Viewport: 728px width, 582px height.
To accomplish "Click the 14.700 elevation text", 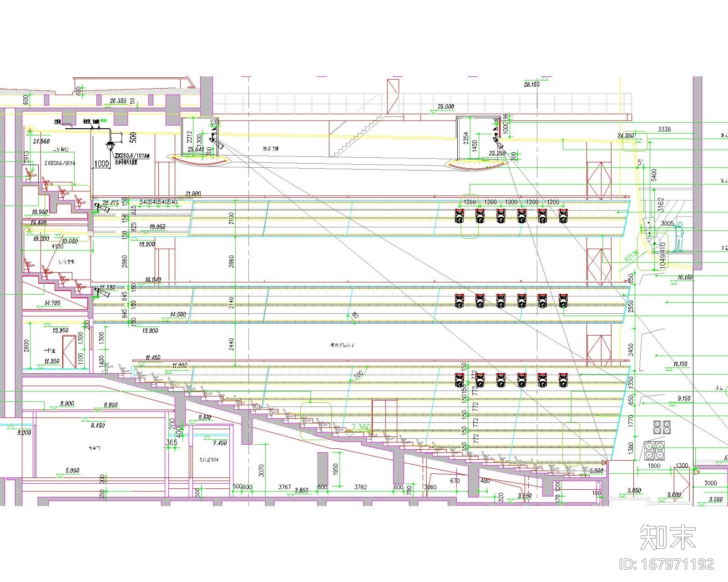I will tap(52, 302).
